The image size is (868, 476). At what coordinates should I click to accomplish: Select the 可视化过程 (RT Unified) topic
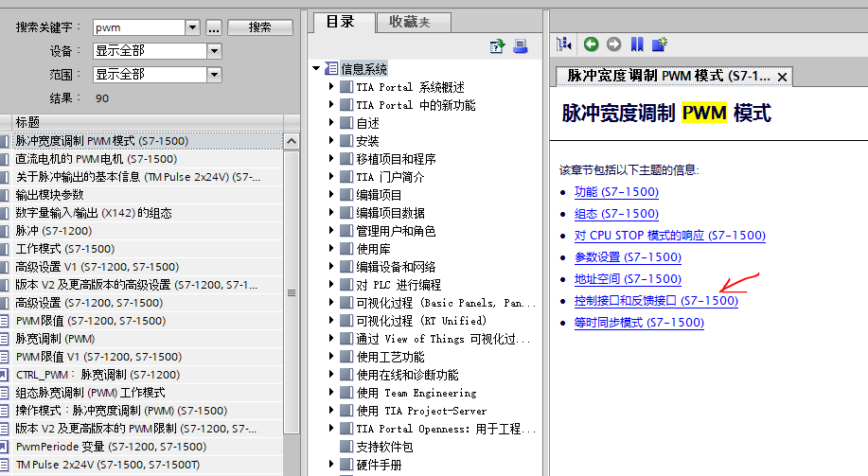421,321
